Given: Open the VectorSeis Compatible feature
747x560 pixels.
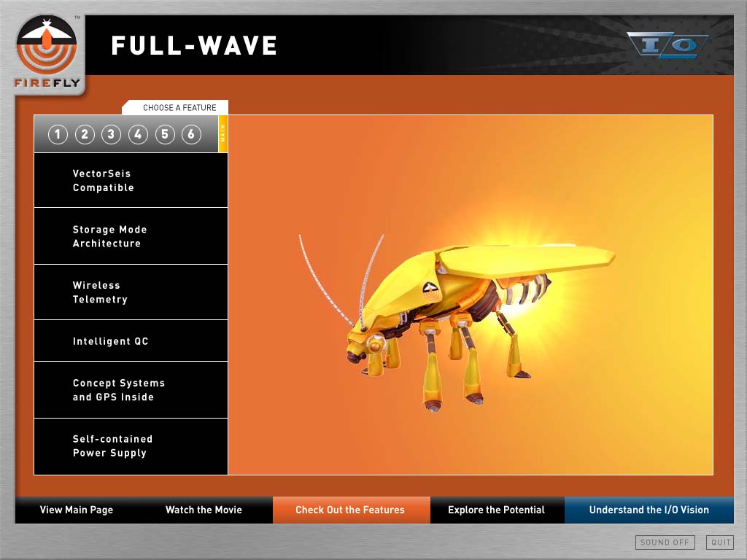Looking at the screenshot, I should tap(131, 181).
